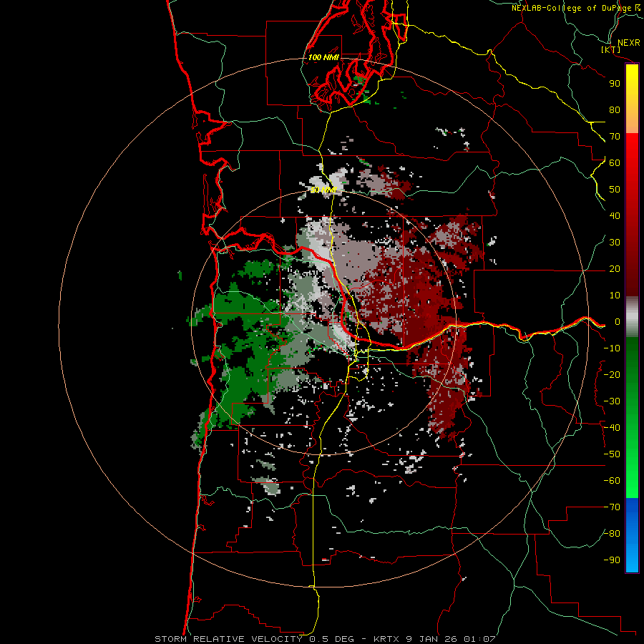Screen dimensions: 644x644
Task: Click the 60 value on velocity scale
Action: pos(615,162)
